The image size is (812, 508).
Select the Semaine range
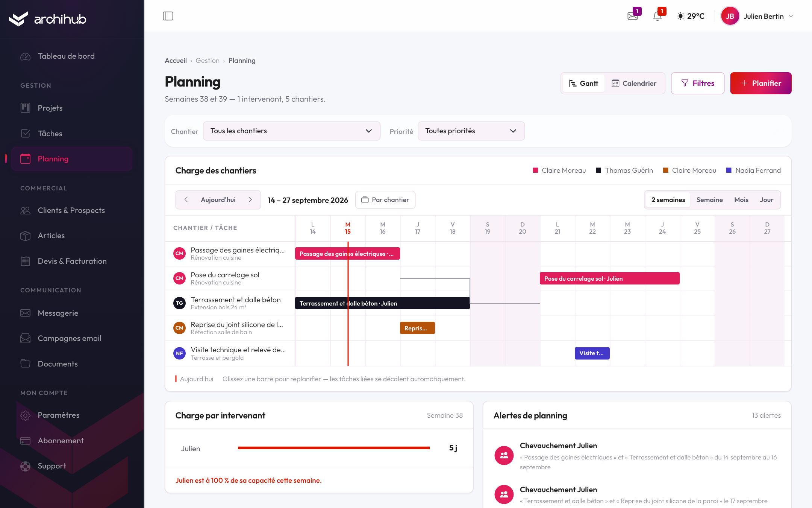pyautogui.click(x=709, y=200)
